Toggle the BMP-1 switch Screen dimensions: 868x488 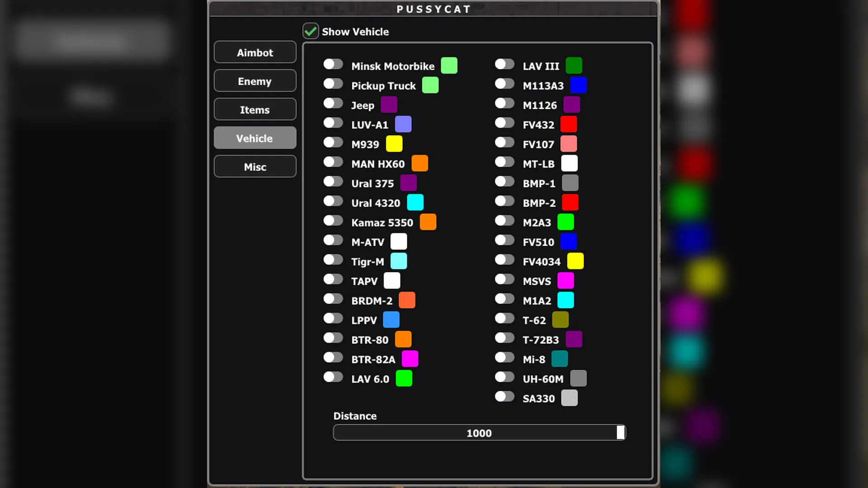pyautogui.click(x=505, y=182)
